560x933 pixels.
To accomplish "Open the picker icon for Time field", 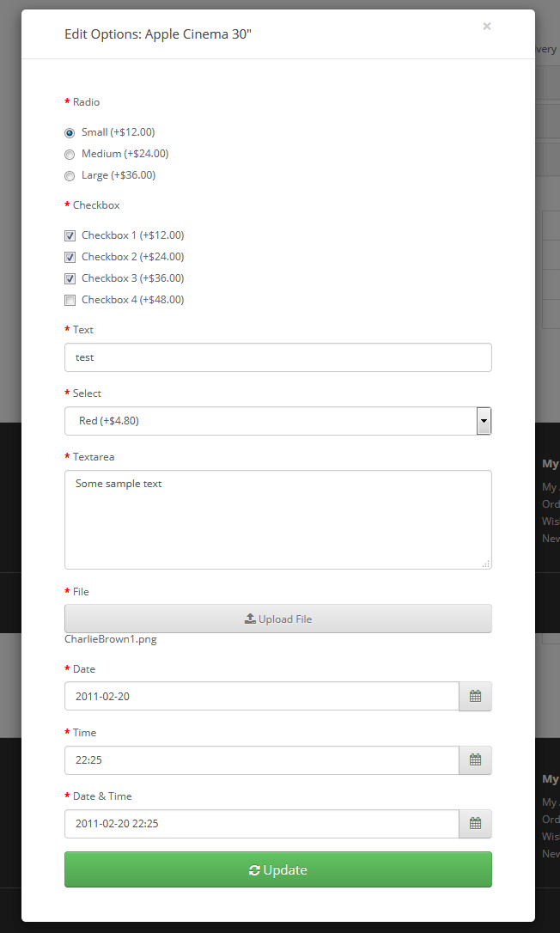I will pyautogui.click(x=475, y=759).
